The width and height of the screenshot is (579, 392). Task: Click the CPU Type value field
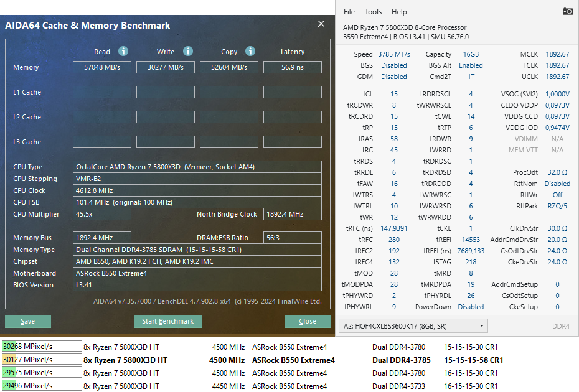[x=197, y=167]
